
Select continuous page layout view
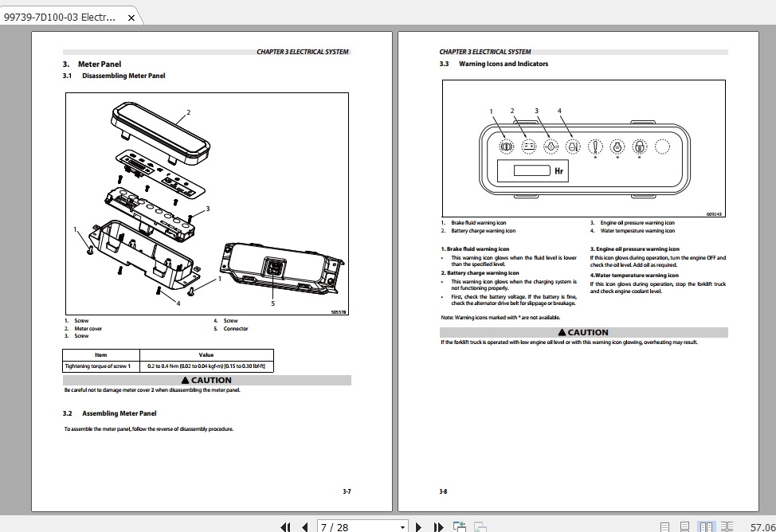pos(684,526)
